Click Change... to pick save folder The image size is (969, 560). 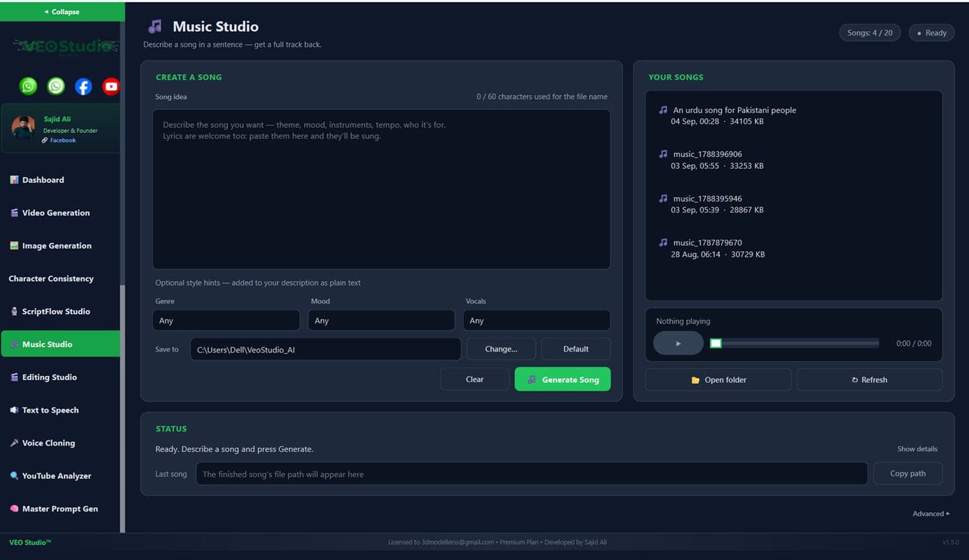click(501, 349)
